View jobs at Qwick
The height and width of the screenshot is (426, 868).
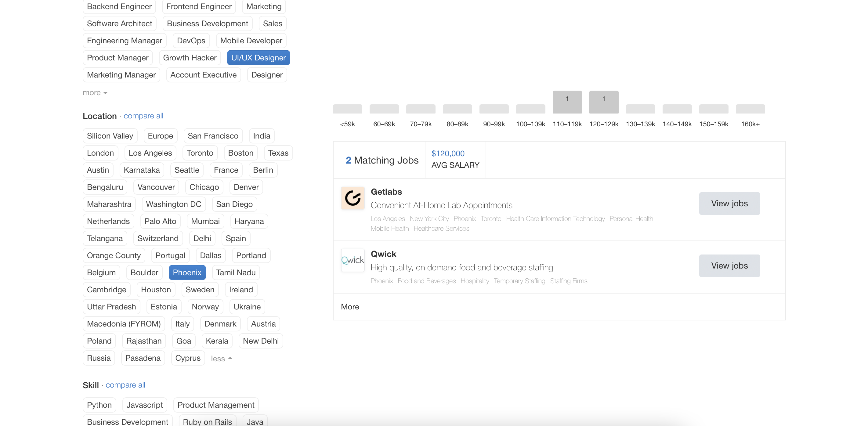point(729,265)
